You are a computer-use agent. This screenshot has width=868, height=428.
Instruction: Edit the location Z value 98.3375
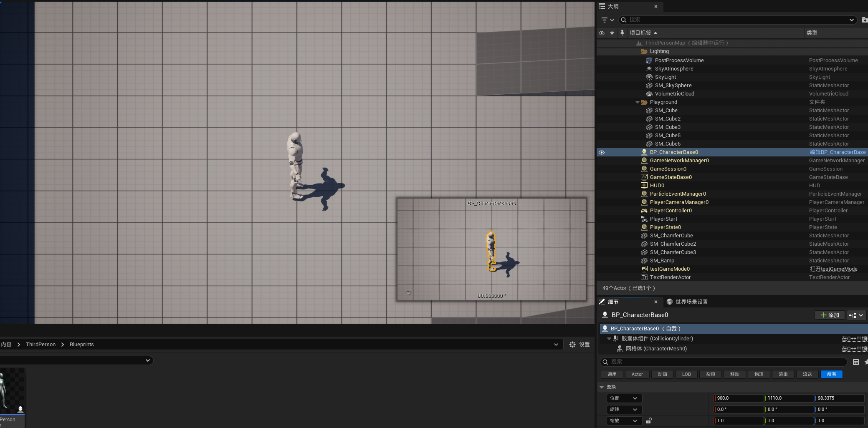tap(840, 398)
